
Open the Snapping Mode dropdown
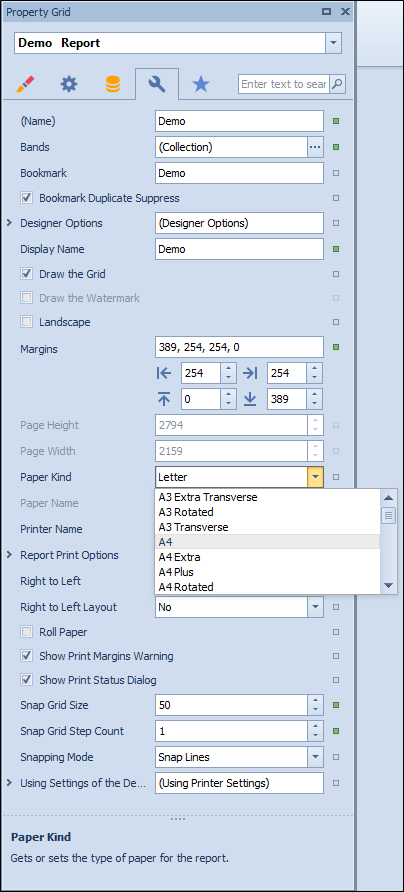tap(315, 757)
